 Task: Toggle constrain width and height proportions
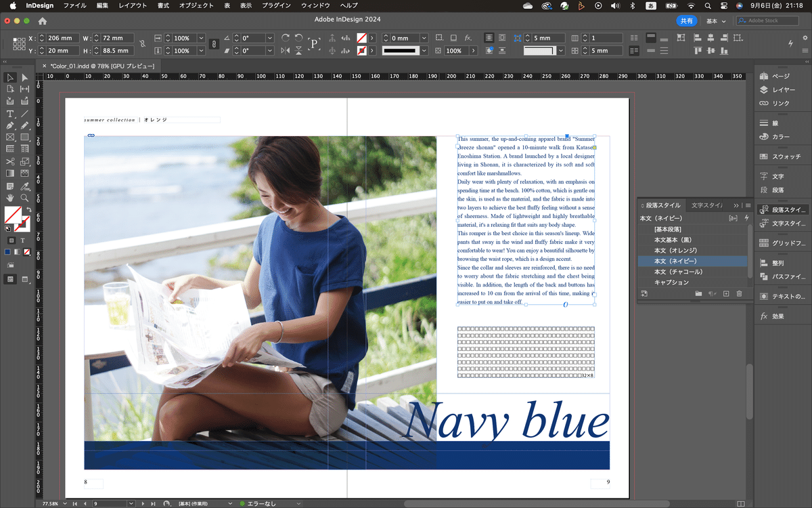(x=142, y=44)
